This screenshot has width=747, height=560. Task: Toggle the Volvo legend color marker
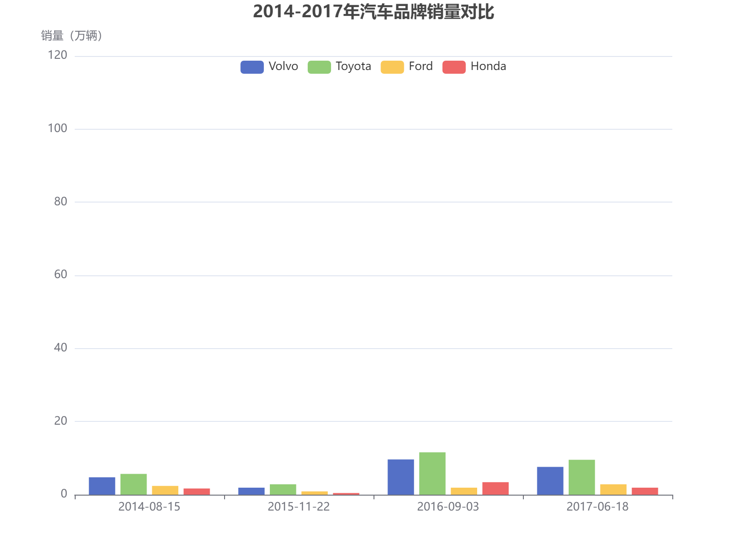click(251, 66)
